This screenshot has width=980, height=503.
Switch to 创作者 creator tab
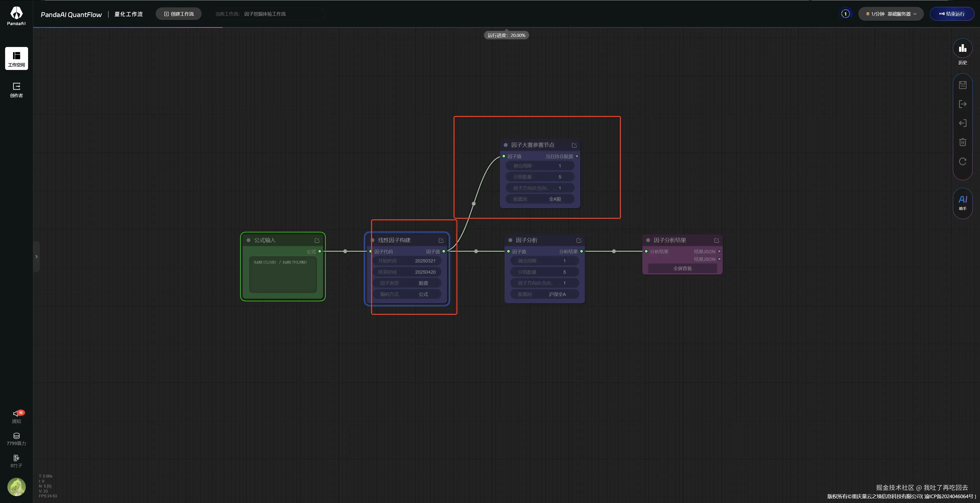click(16, 90)
